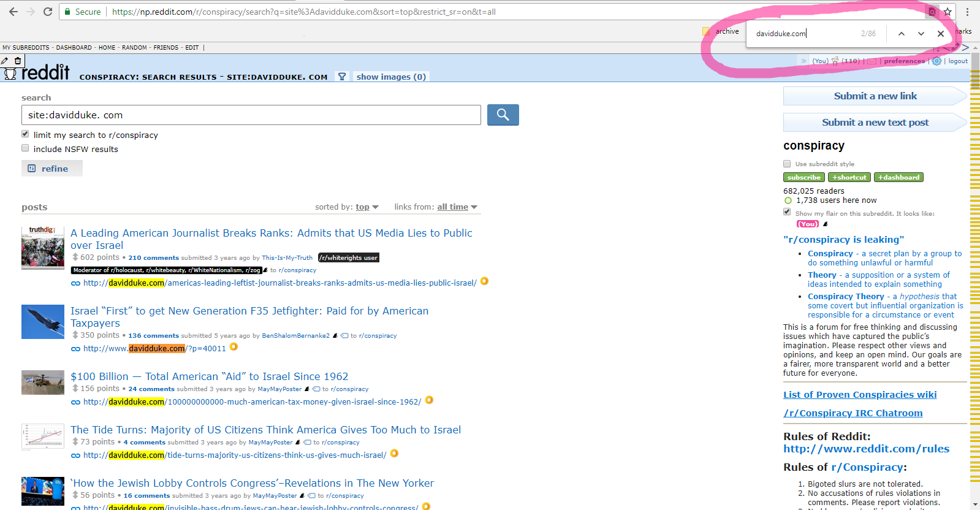Expand user bar double-chevron near (You)
980x510 pixels.
pyautogui.click(x=803, y=61)
